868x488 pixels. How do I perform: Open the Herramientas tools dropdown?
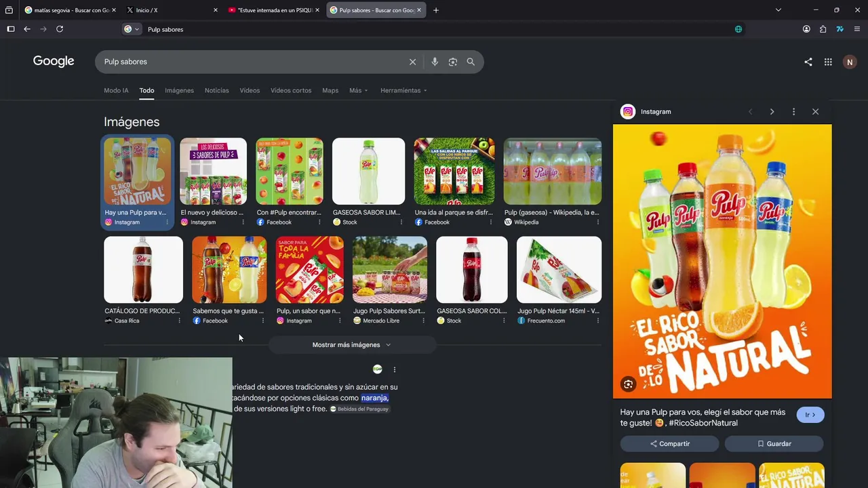(403, 90)
